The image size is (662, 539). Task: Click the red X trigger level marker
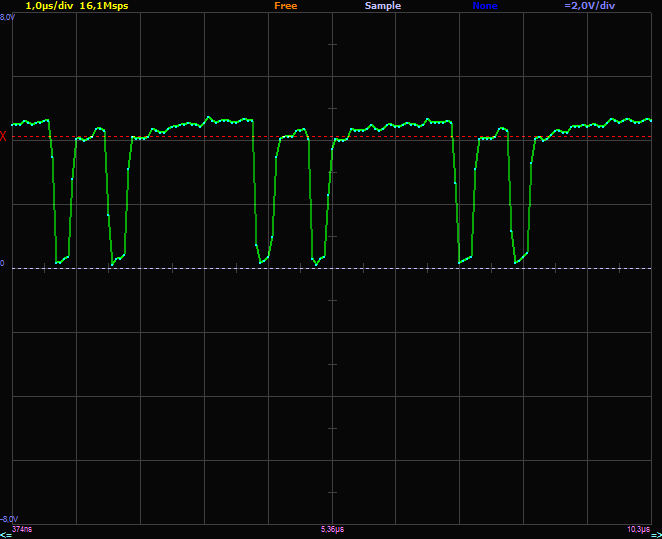pos(4,137)
